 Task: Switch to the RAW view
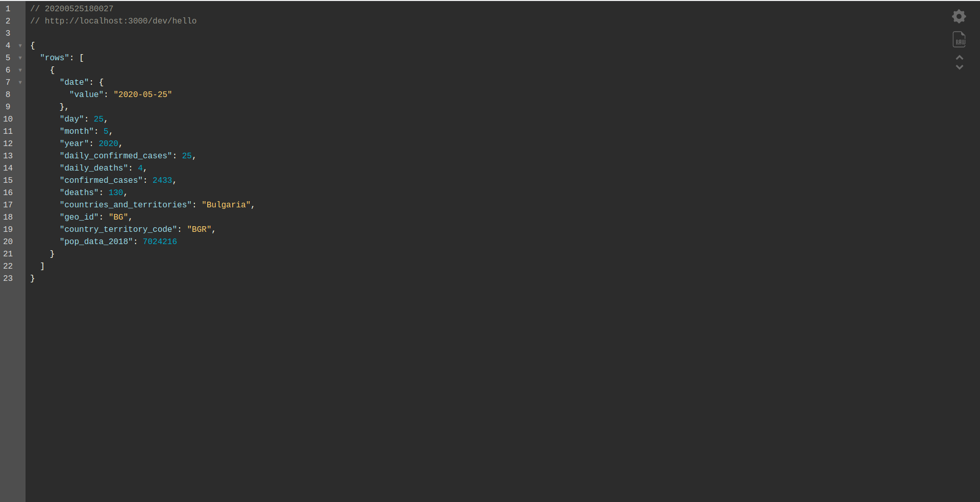[959, 39]
